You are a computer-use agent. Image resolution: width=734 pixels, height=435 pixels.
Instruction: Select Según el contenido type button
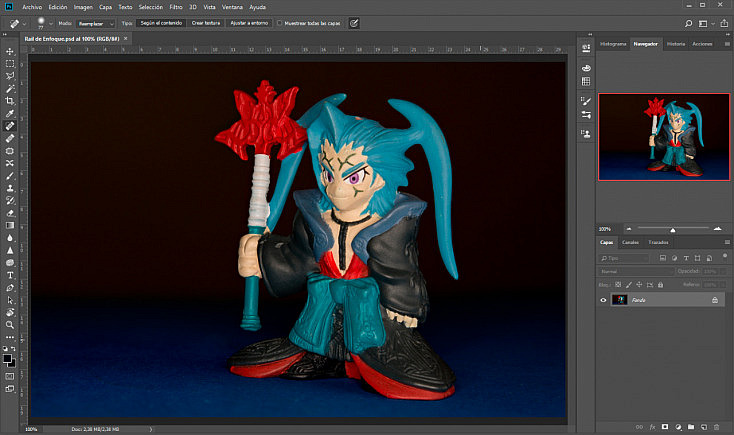click(x=161, y=23)
